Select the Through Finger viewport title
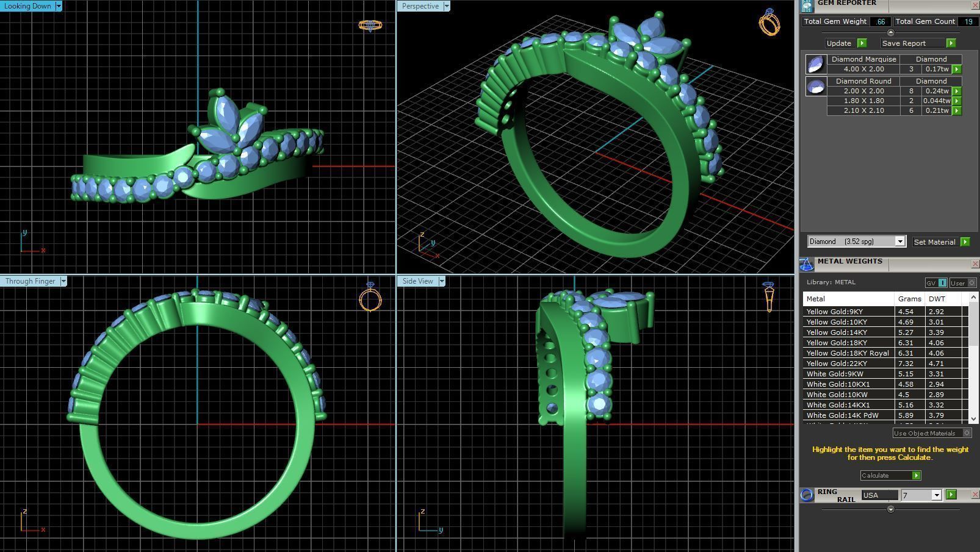This screenshot has width=980, height=552. [x=31, y=281]
